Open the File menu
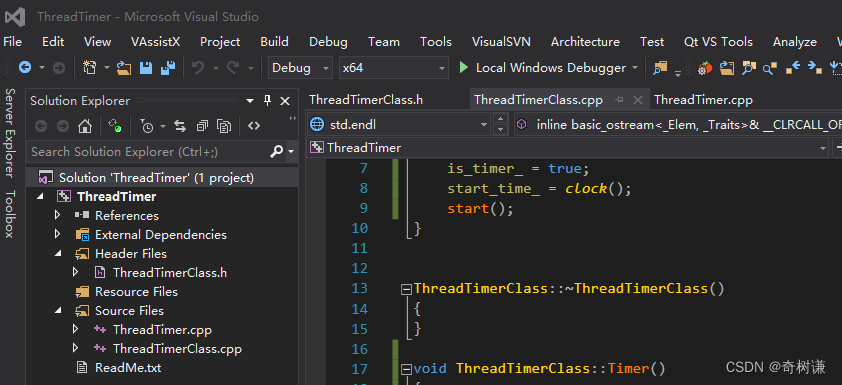 [12, 42]
